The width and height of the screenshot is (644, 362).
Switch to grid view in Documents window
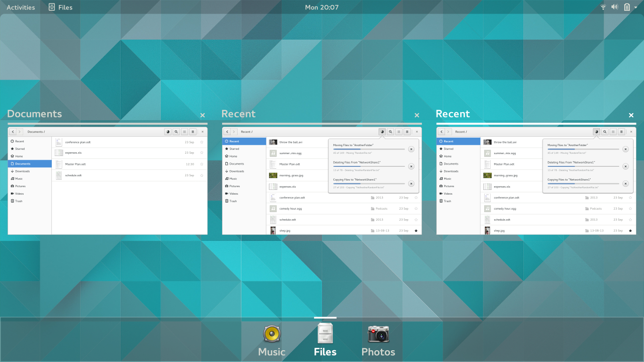[184, 132]
